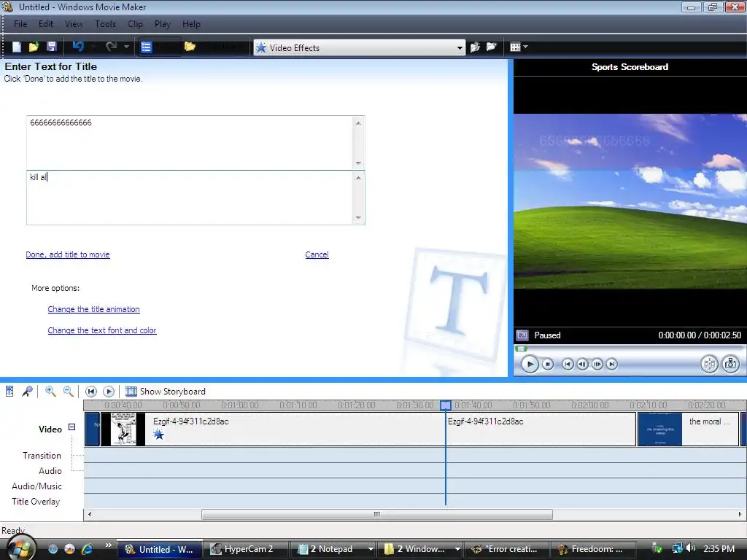Create a new collection folder

491,47
